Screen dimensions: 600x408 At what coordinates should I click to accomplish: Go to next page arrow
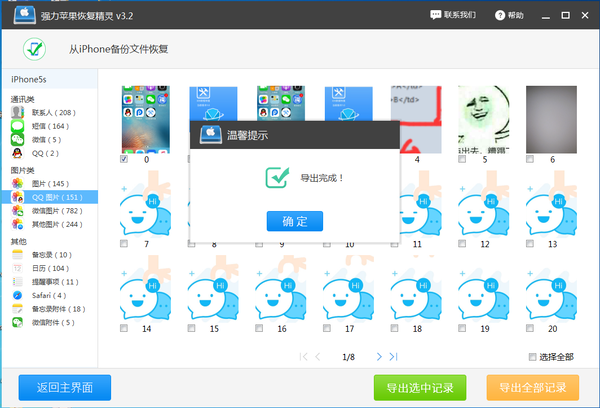tap(379, 357)
